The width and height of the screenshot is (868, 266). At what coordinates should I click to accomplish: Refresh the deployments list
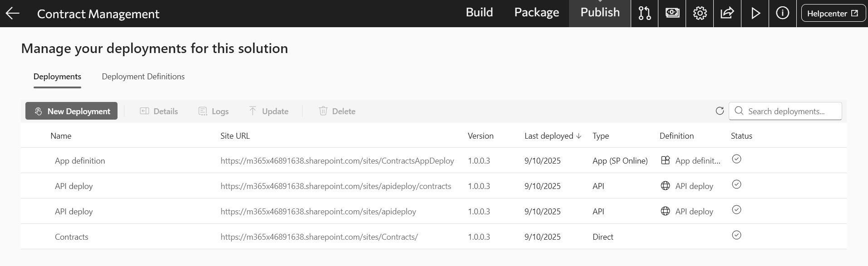(x=720, y=111)
